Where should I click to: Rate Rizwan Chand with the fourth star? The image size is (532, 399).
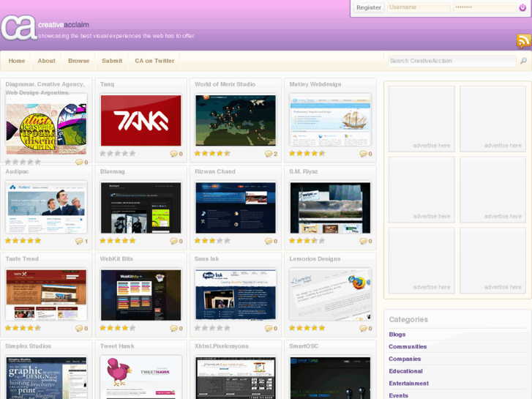(220, 241)
